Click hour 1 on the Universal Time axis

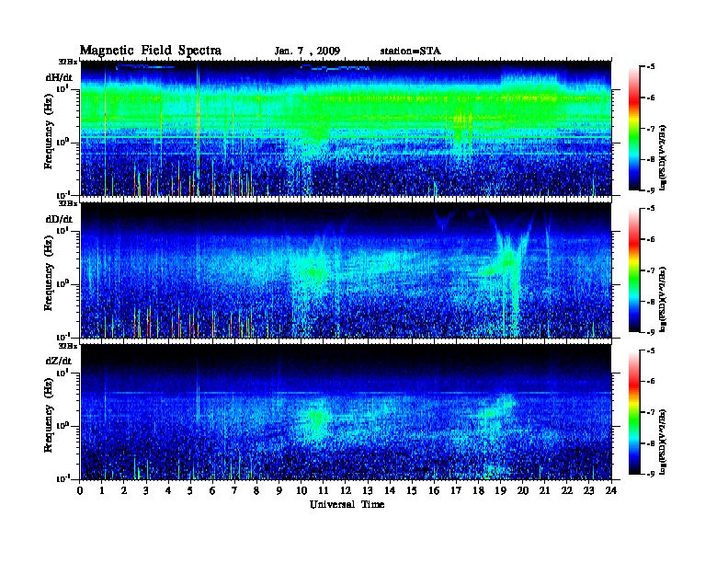coord(102,490)
